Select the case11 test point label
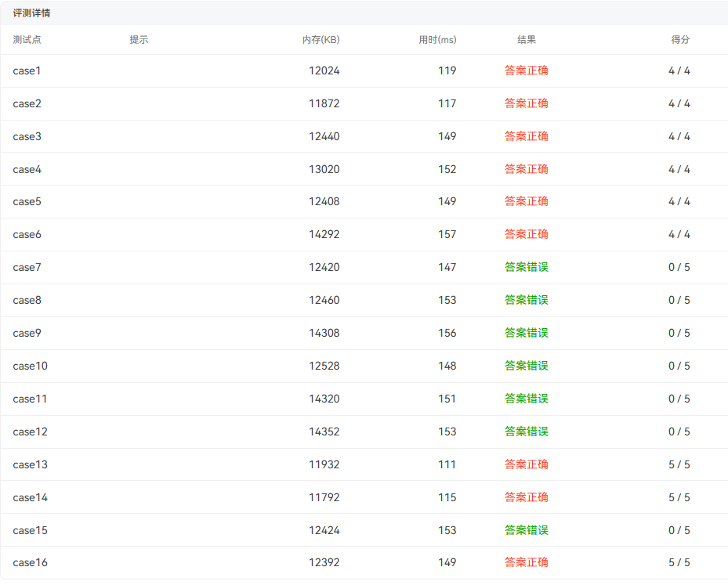The image size is (728, 585). click(x=31, y=399)
